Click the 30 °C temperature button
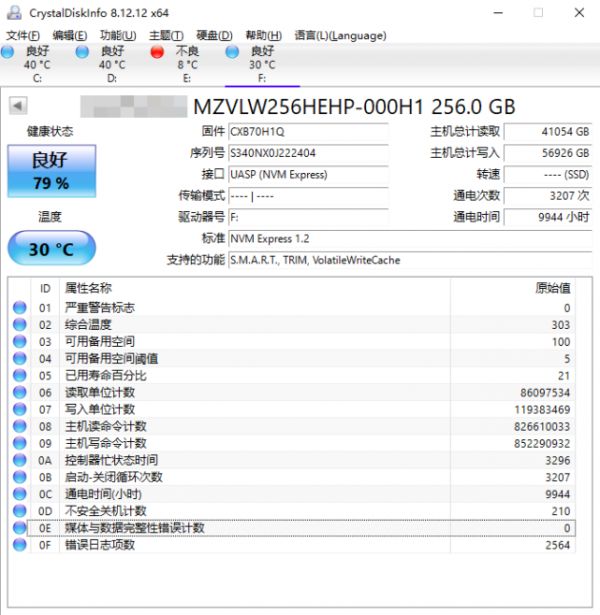The width and height of the screenshot is (600, 615). point(51,248)
